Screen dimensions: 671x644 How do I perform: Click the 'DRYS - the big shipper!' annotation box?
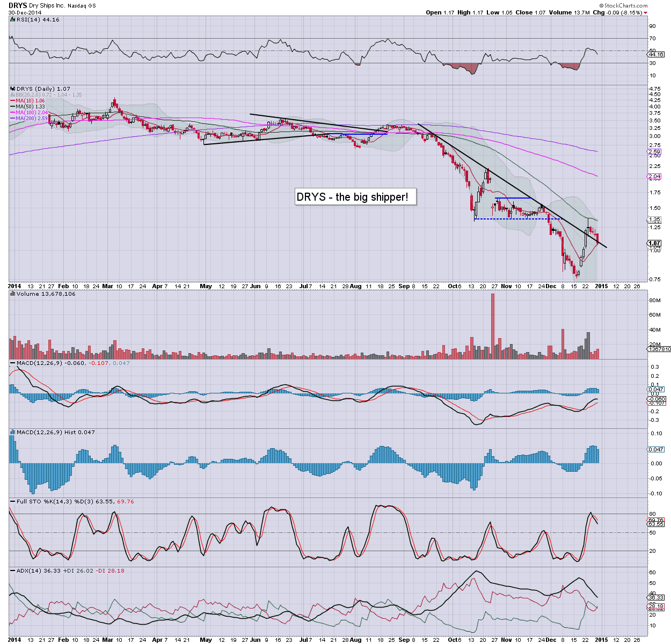355,197
